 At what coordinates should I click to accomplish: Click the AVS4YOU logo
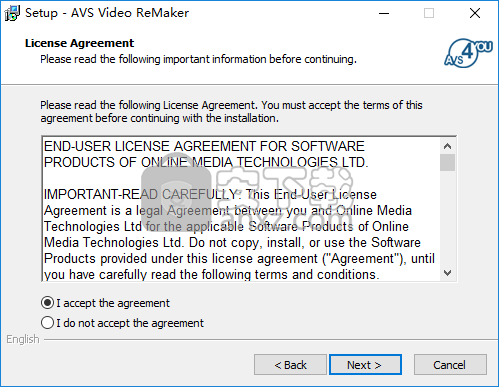[x=468, y=53]
